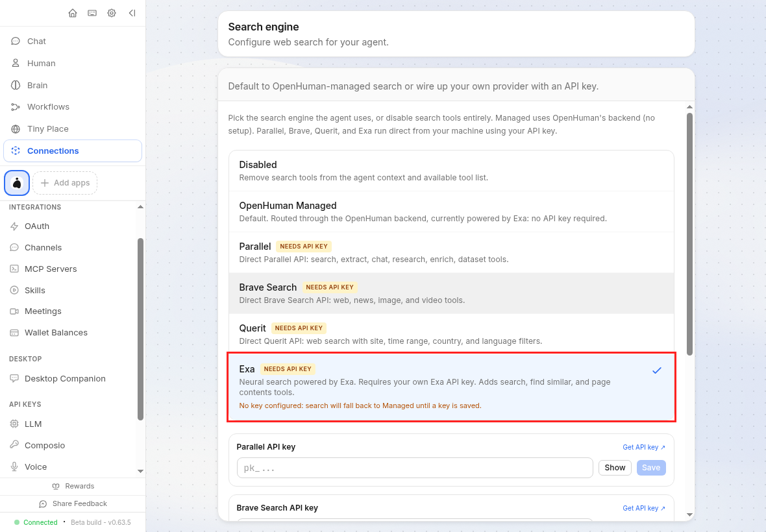Click the Beta build v0.63.5 version text
Image resolution: width=766 pixels, height=532 pixels.
[x=101, y=523]
